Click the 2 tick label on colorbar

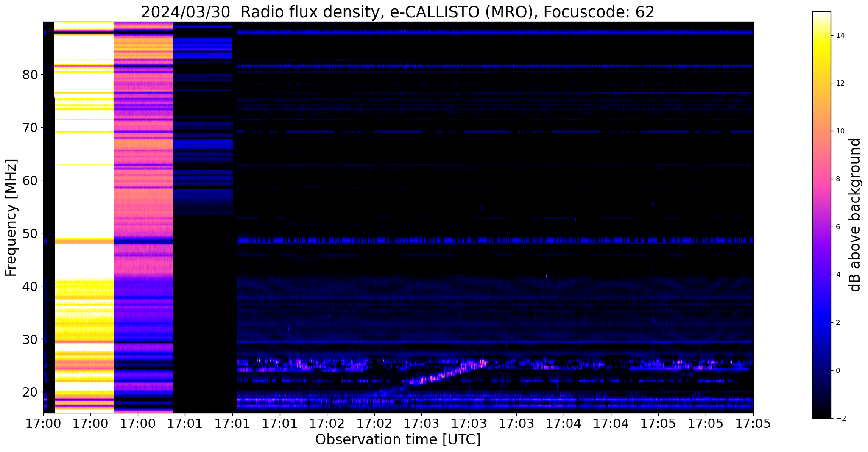(x=837, y=323)
